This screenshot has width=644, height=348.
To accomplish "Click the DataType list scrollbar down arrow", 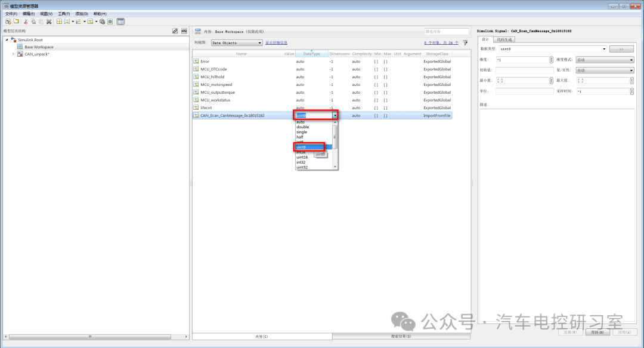I will pos(335,167).
